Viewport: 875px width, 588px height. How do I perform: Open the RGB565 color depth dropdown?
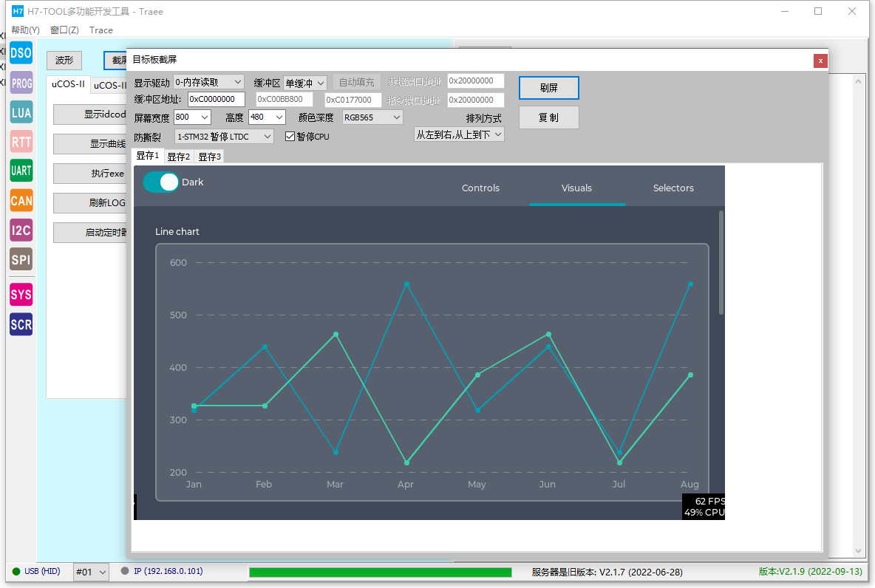click(372, 117)
